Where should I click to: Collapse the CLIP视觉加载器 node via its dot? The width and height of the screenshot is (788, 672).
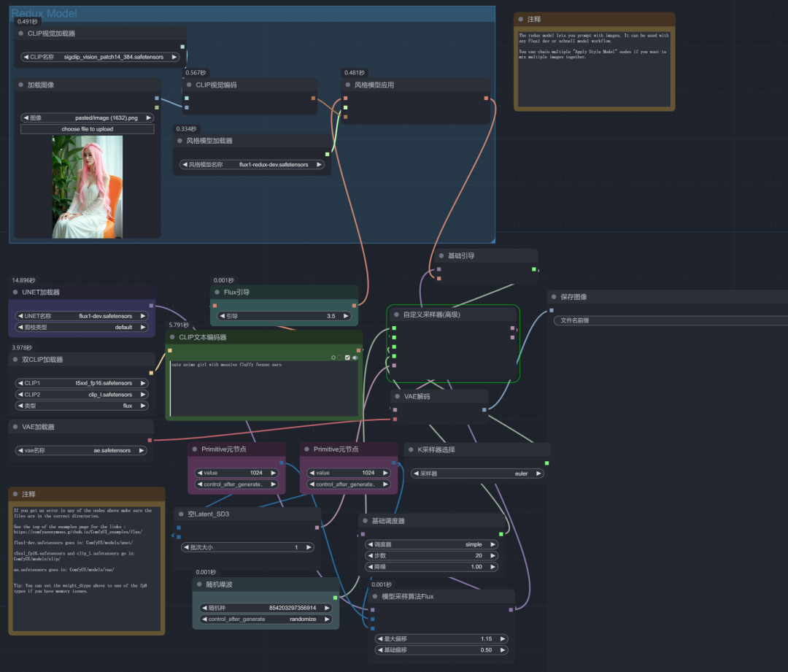coord(20,33)
